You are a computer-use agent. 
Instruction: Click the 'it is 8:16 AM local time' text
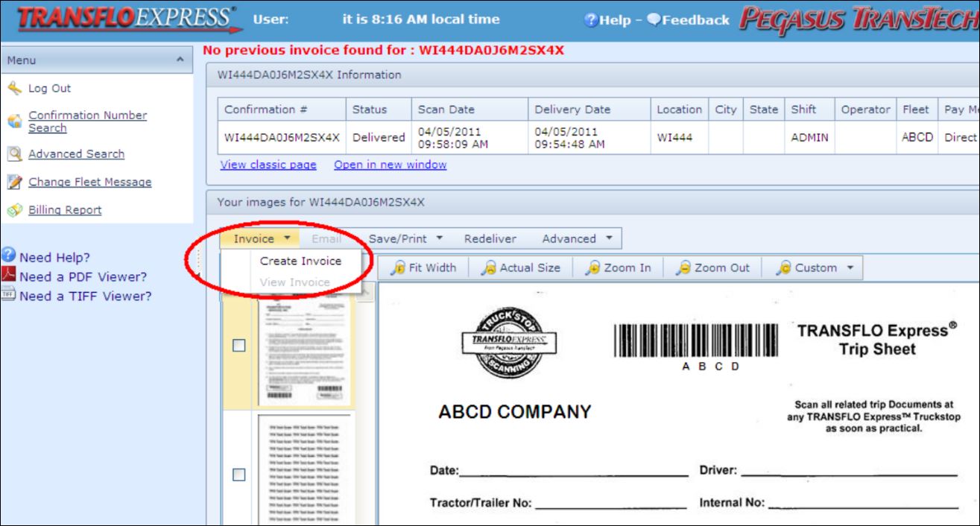click(x=421, y=19)
